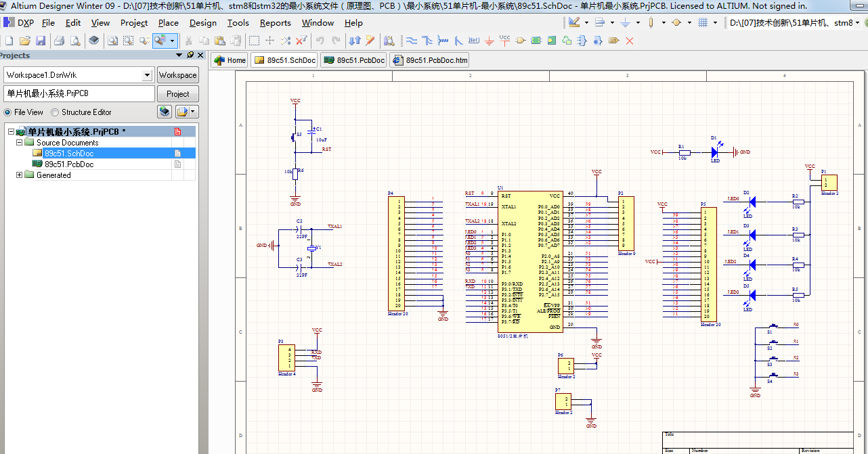This screenshot has height=454, width=868.
Task: Select the Structure Editor radio button
Action: click(55, 112)
